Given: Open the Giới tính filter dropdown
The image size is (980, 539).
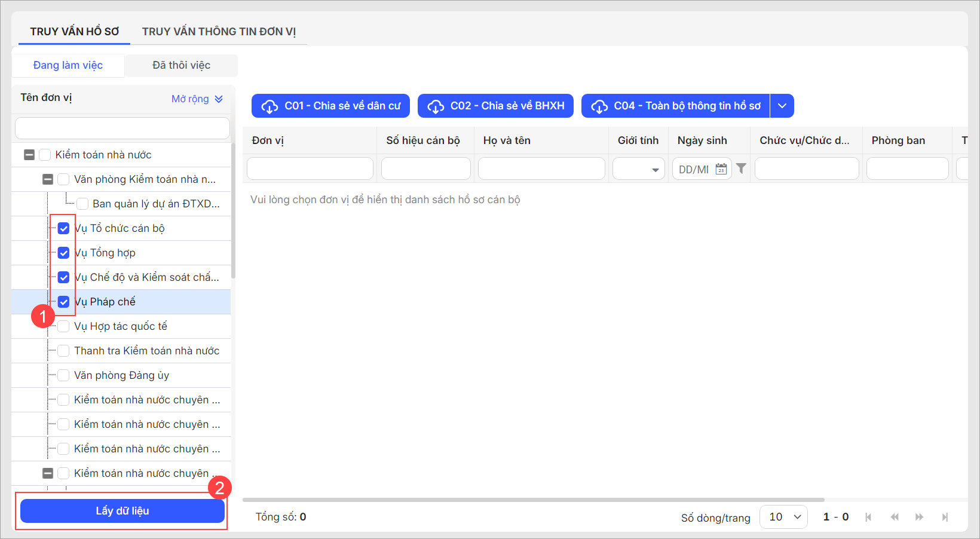Looking at the screenshot, I should (638, 169).
